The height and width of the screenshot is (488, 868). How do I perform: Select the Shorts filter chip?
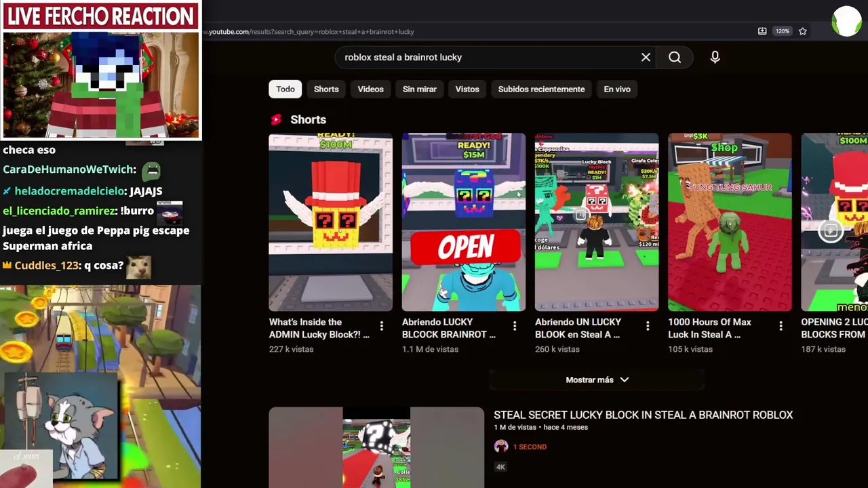coord(326,89)
